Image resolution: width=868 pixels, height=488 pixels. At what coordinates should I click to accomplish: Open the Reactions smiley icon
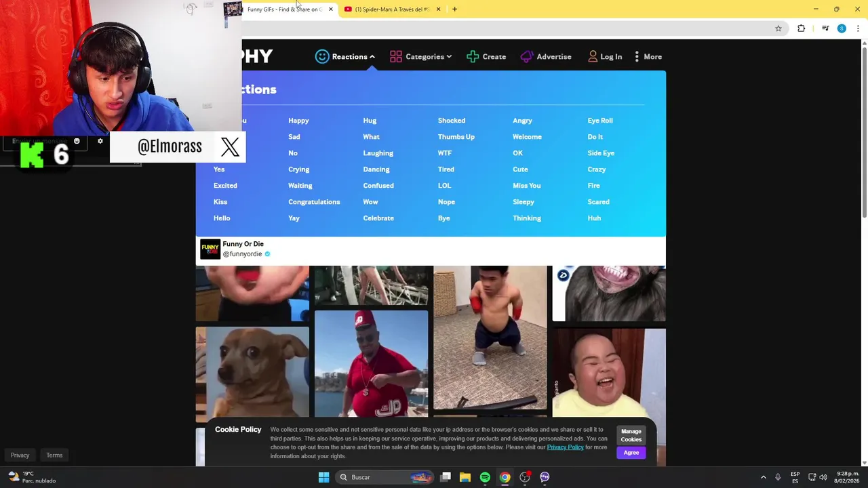click(x=322, y=56)
